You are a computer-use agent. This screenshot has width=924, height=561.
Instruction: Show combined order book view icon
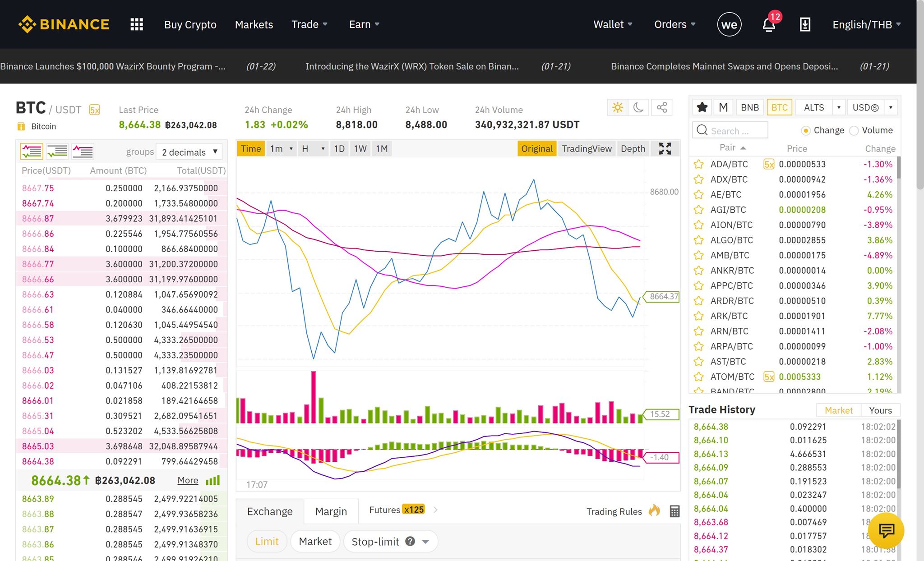pos(32,152)
